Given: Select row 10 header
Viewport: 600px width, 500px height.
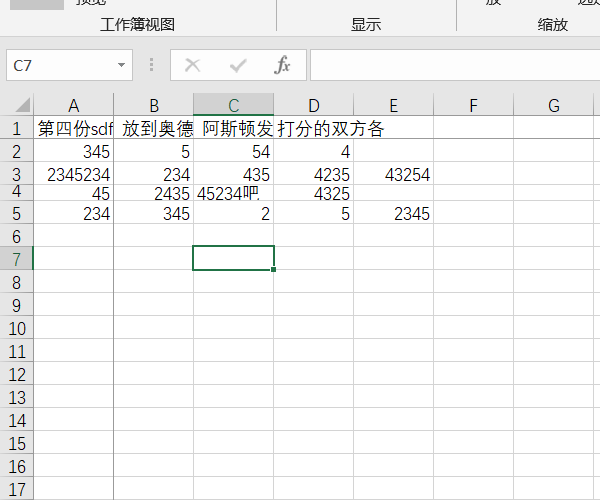Looking at the screenshot, I should 16,328.
